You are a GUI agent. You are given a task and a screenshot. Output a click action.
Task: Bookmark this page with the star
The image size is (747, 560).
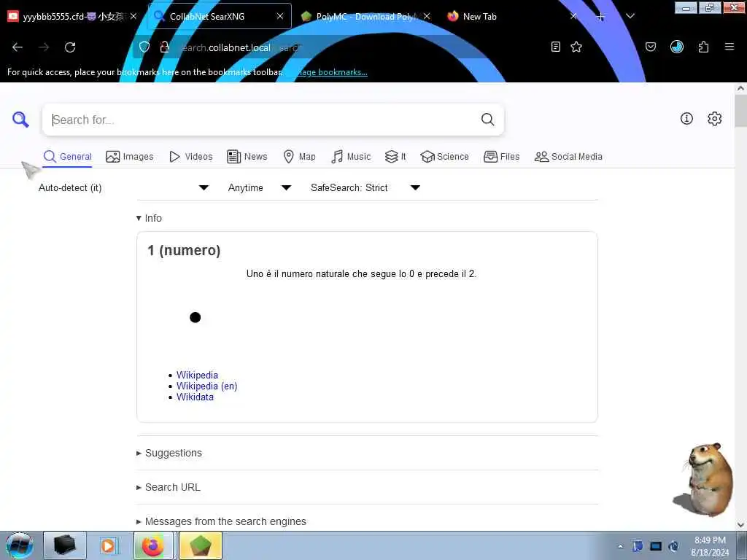pyautogui.click(x=576, y=47)
